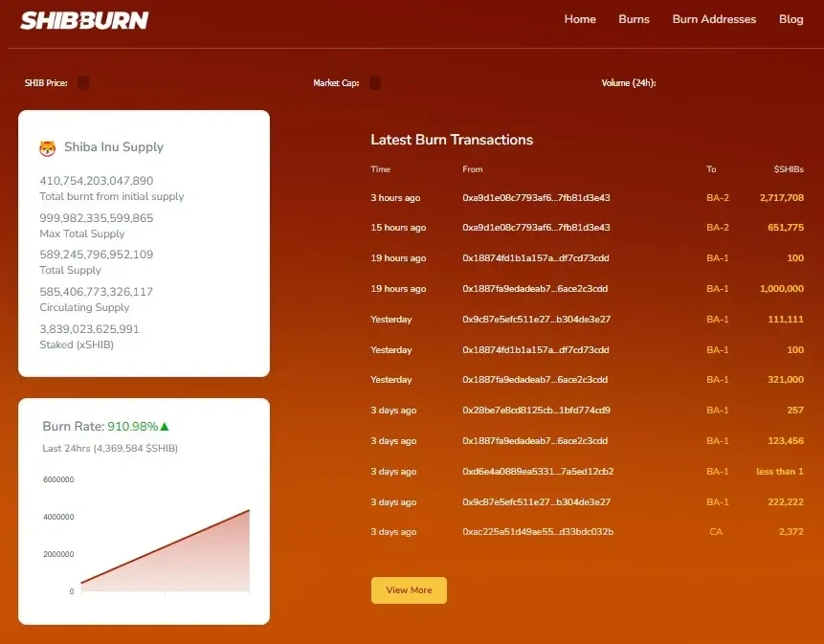Open the Blog section

pyautogui.click(x=791, y=19)
